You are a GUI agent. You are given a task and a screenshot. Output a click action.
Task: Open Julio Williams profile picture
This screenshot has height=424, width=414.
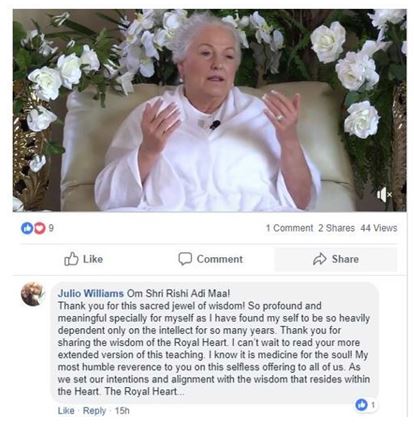coord(33,294)
